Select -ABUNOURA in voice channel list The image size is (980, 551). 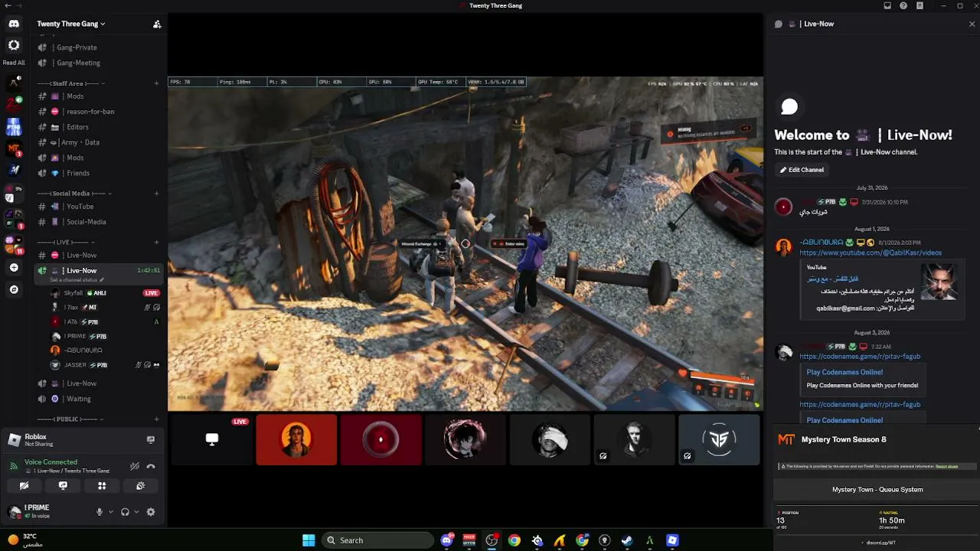[x=105, y=350]
